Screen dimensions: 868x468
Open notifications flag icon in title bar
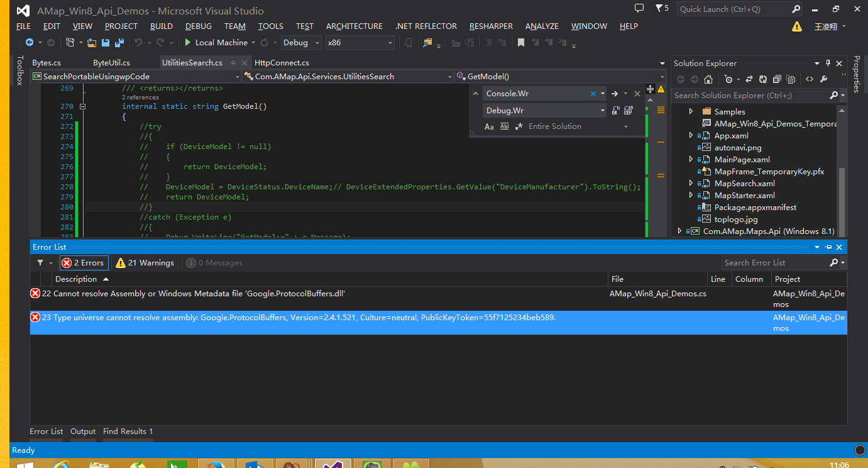tap(658, 9)
